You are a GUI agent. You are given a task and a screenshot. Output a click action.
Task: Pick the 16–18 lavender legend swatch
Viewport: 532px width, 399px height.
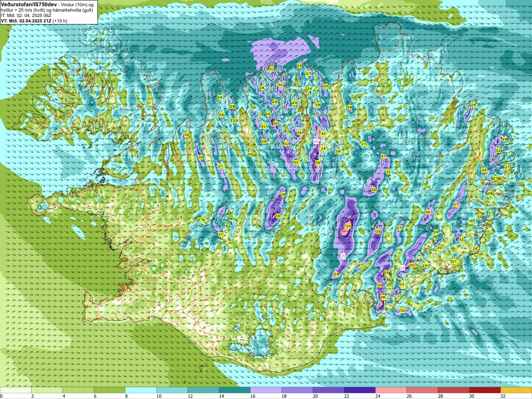266,390
